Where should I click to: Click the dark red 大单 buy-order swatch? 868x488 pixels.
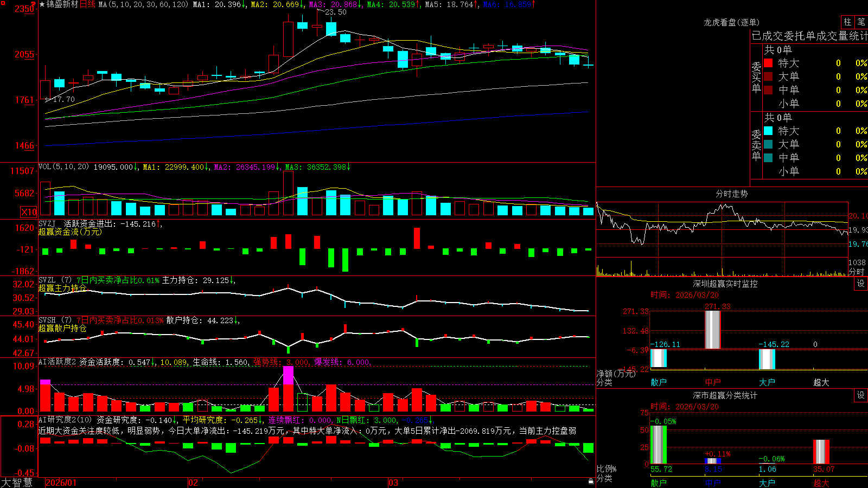tap(768, 76)
